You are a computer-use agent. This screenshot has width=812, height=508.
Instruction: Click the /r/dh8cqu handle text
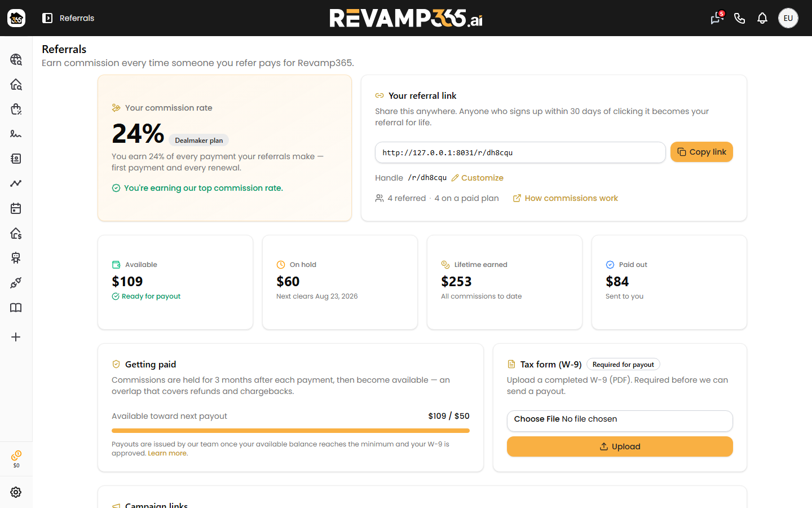point(427,178)
